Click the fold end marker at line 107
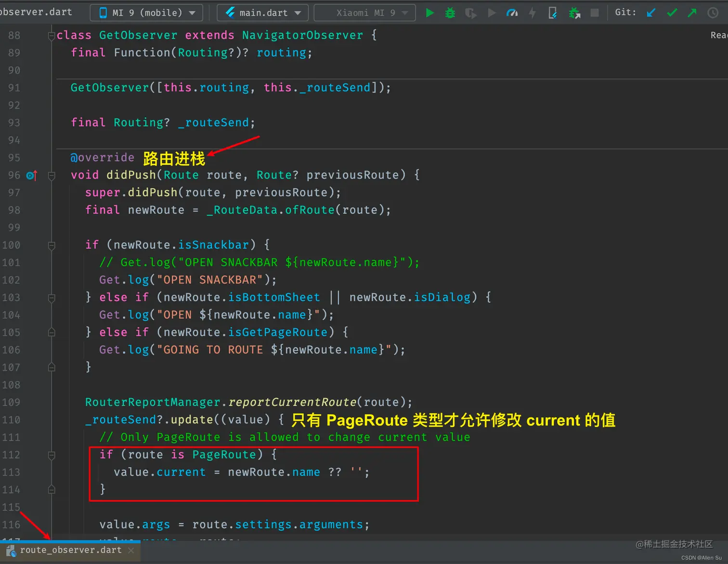This screenshot has height=564, width=728. pyautogui.click(x=52, y=367)
